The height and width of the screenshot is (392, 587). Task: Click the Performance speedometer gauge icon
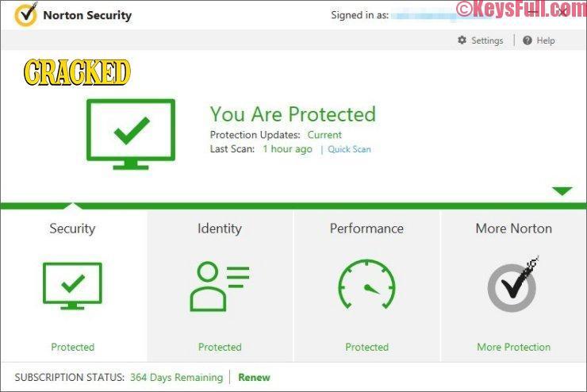pyautogui.click(x=366, y=284)
